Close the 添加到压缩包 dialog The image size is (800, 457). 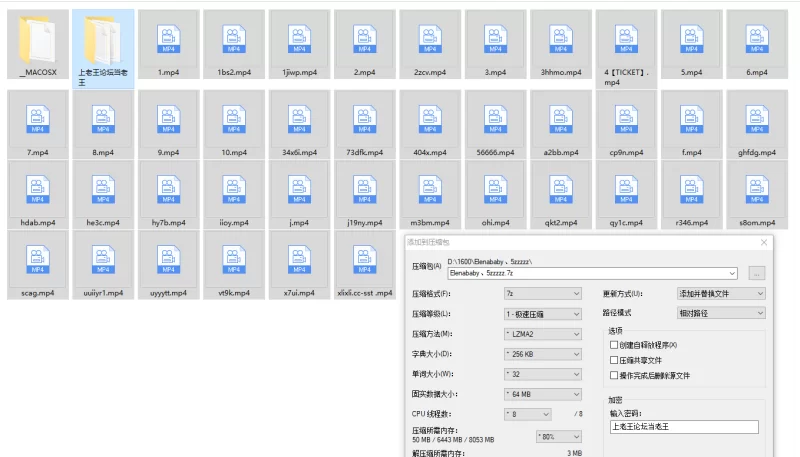(764, 242)
